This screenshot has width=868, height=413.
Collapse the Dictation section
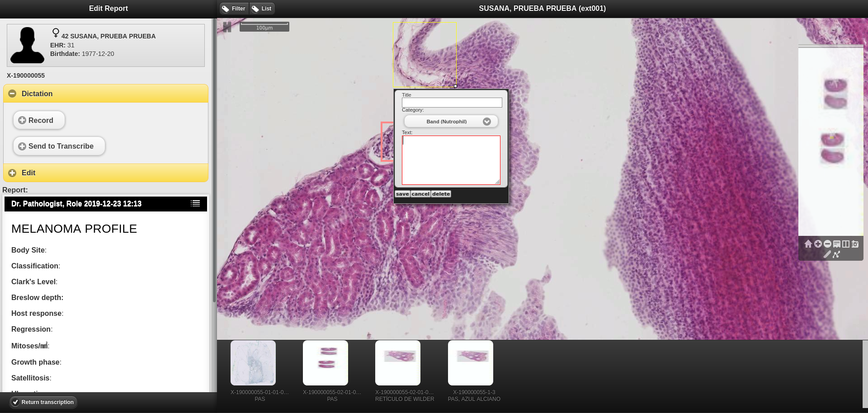click(x=13, y=94)
